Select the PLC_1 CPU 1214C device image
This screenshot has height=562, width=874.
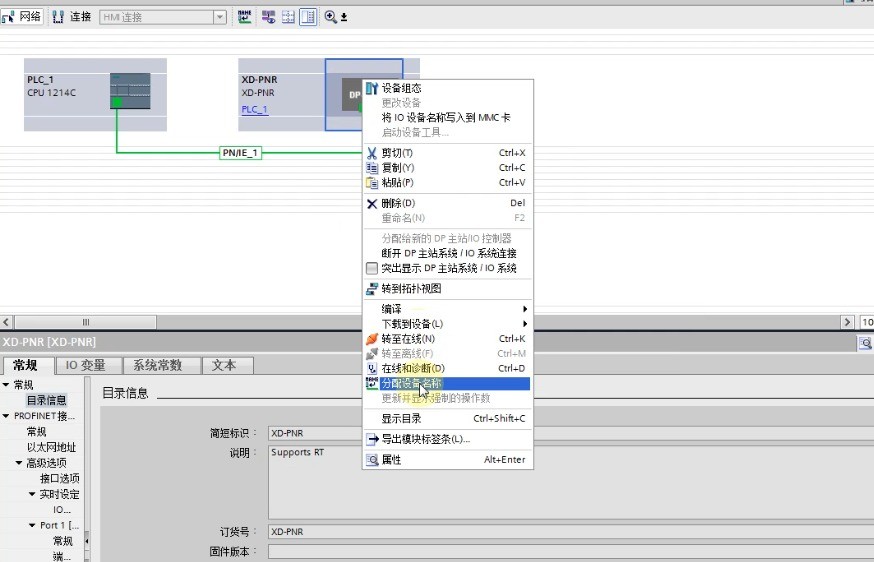130,90
